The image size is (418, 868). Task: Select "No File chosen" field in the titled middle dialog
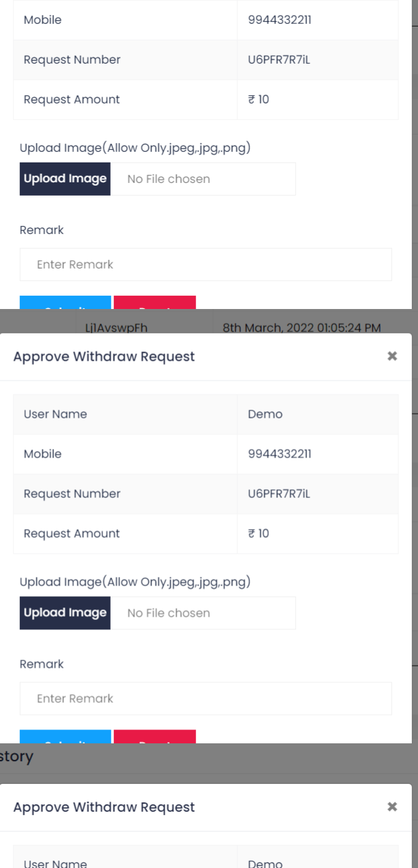(x=203, y=613)
